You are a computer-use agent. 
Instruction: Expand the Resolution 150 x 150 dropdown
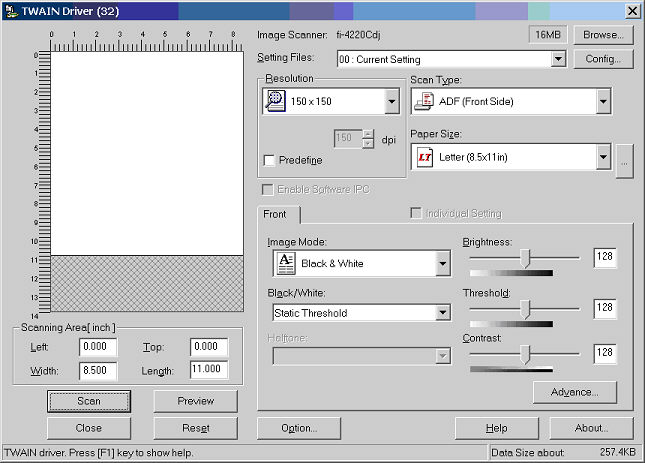(390, 101)
